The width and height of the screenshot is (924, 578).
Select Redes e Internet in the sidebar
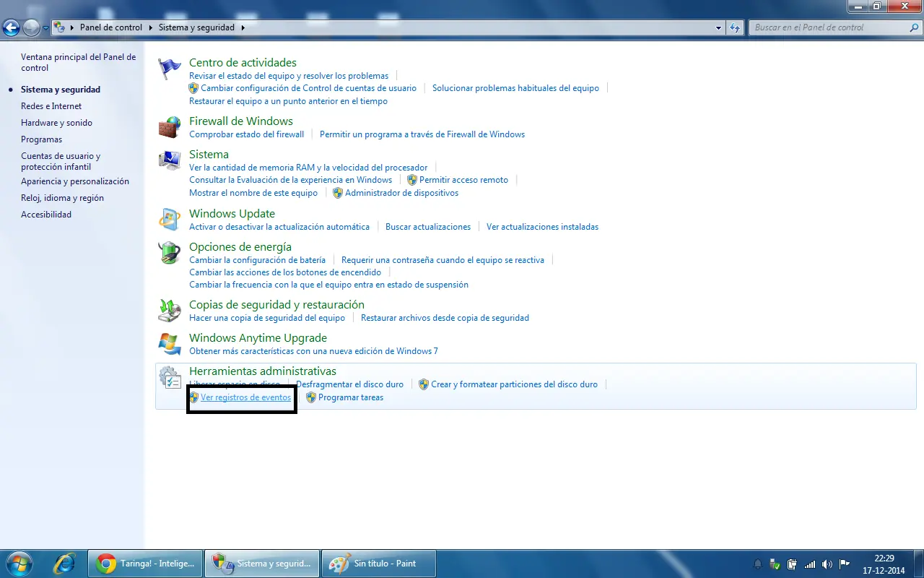(x=51, y=106)
